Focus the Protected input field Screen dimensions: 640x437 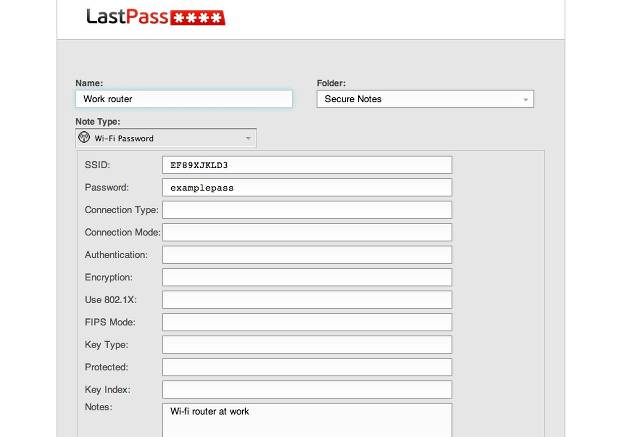point(307,367)
